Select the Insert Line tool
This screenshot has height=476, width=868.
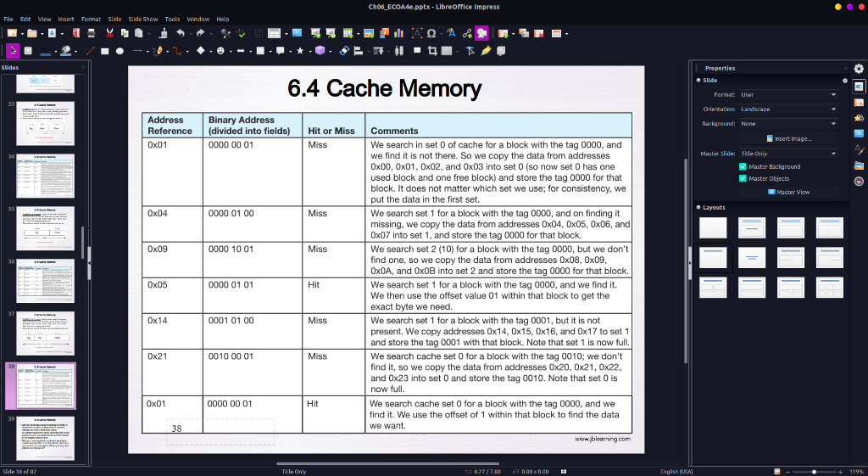pos(90,51)
